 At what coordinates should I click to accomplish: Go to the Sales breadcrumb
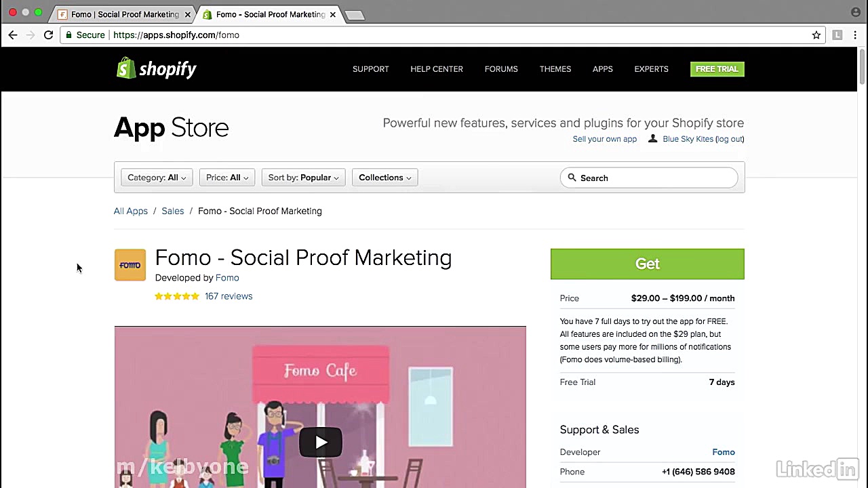click(173, 211)
